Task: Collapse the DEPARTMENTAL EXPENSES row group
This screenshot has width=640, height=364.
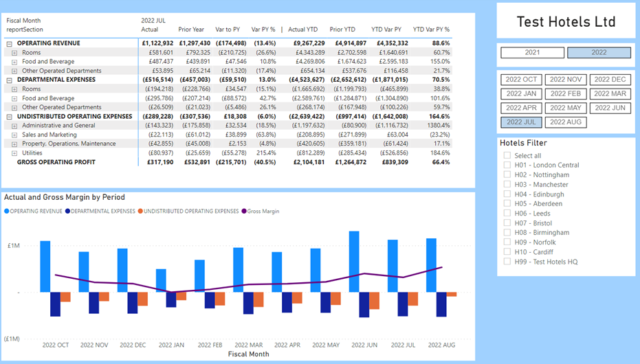Action: [10, 80]
